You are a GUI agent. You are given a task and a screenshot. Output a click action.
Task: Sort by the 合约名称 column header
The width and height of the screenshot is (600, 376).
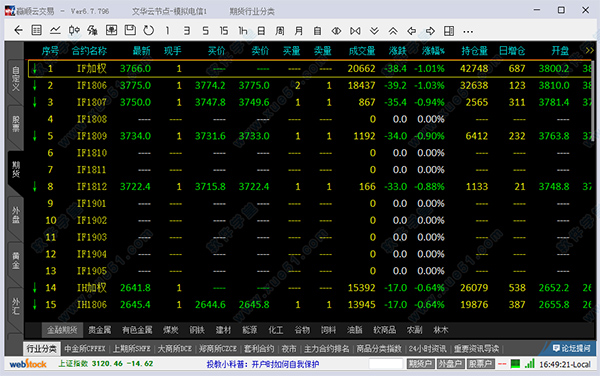[x=89, y=50]
